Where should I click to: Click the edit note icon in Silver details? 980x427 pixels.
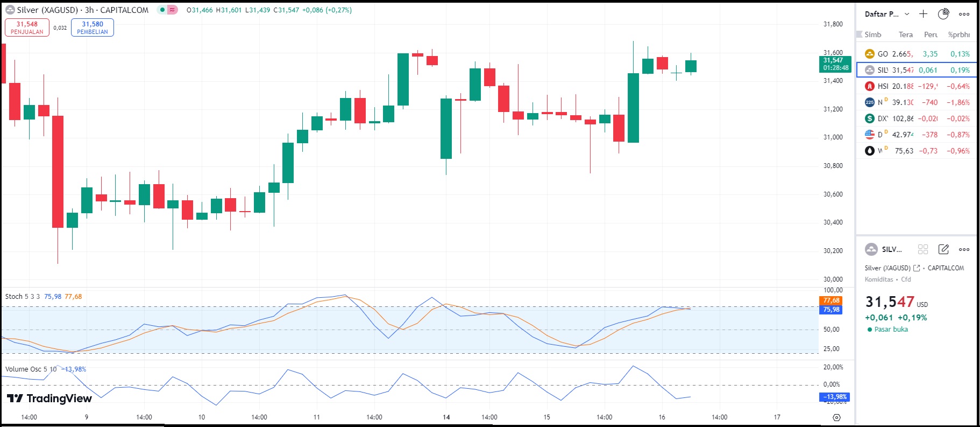(943, 249)
